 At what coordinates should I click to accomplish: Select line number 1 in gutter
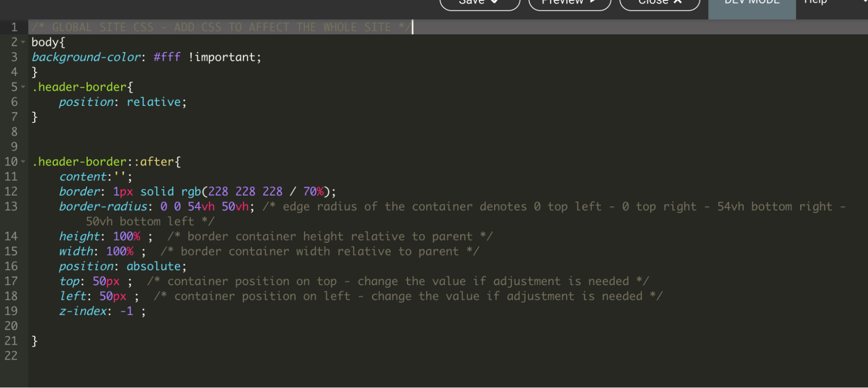14,27
